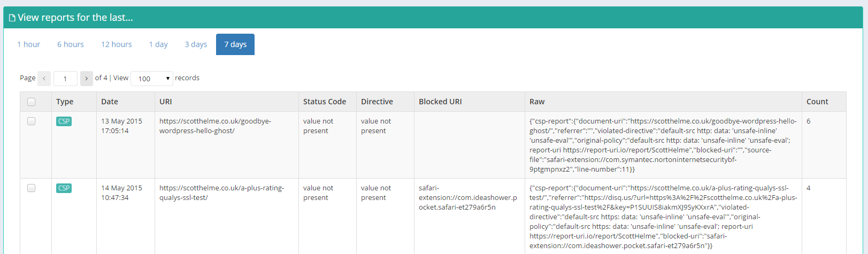The width and height of the screenshot is (868, 254).
Task: Toggle the select-all checkbox in table header
Action: (32, 102)
